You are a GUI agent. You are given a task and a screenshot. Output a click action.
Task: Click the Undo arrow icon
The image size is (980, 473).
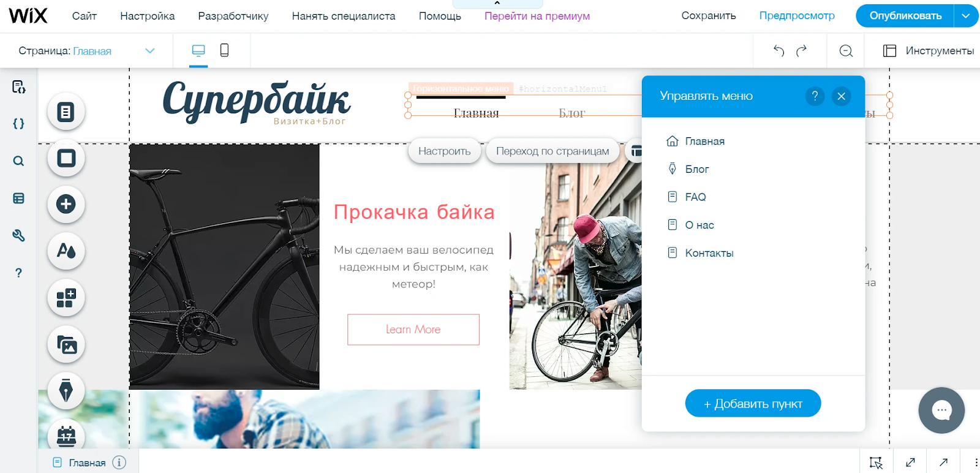(778, 51)
